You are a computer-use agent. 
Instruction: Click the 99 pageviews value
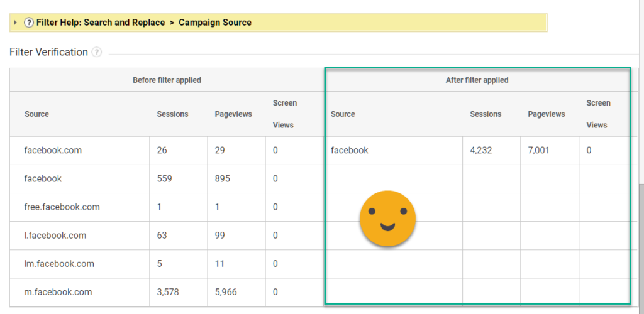pyautogui.click(x=219, y=235)
